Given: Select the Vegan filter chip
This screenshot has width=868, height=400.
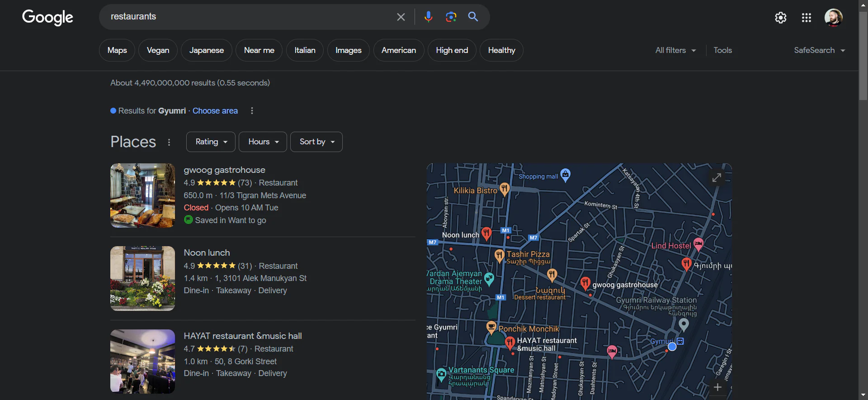Looking at the screenshot, I should [158, 50].
